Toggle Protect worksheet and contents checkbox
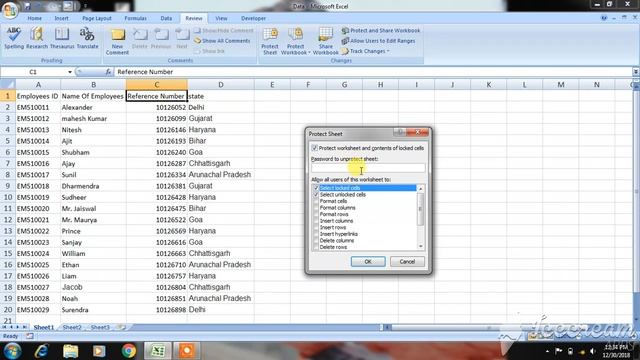 coord(315,148)
